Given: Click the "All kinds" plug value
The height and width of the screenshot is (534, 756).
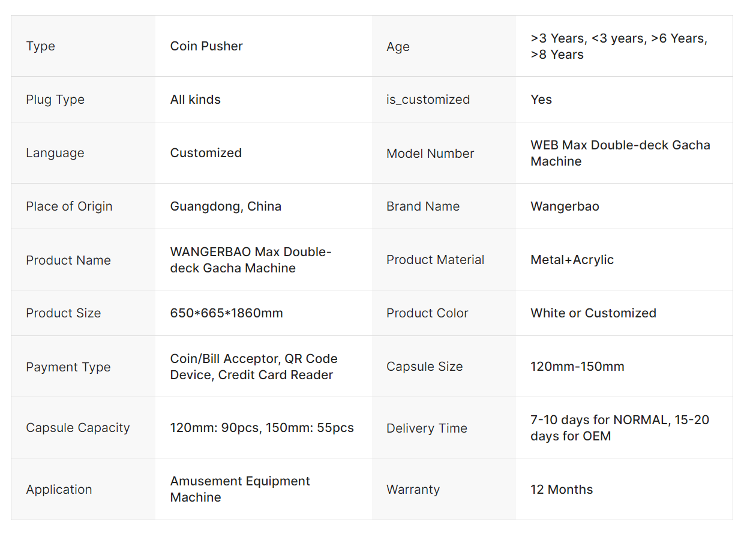Looking at the screenshot, I should click(x=196, y=100).
